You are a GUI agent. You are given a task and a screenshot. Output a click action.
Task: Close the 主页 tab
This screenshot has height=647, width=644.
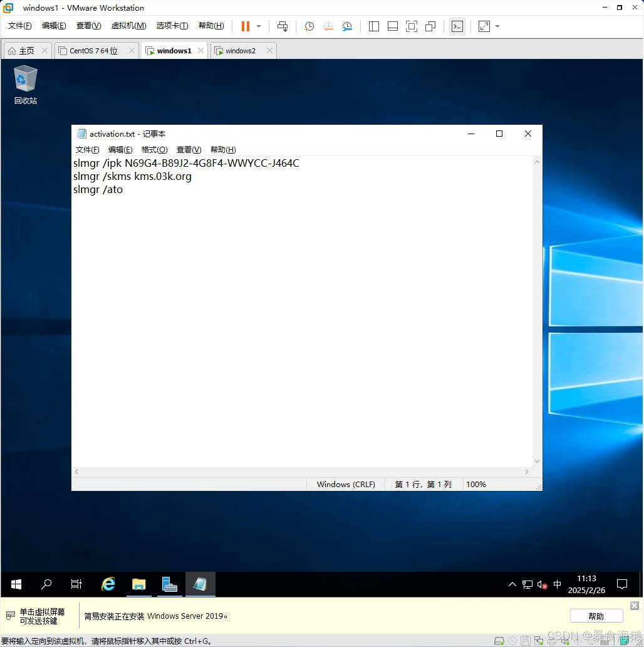coord(45,50)
